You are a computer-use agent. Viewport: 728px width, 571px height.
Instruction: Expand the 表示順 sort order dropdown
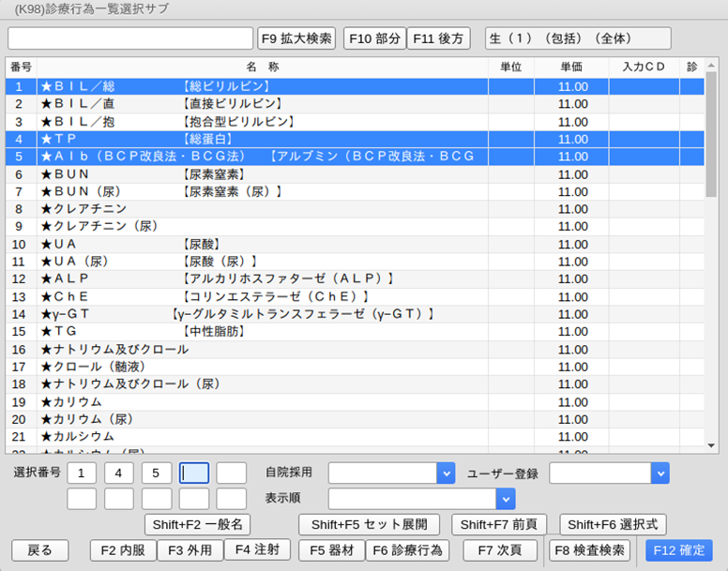[506, 499]
